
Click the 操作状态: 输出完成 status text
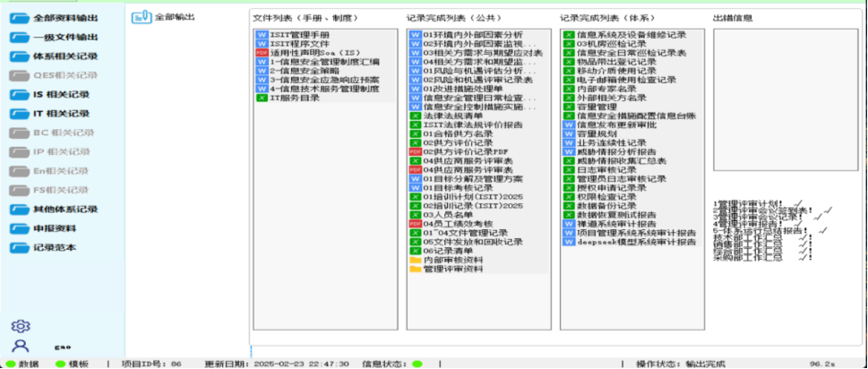(681, 364)
